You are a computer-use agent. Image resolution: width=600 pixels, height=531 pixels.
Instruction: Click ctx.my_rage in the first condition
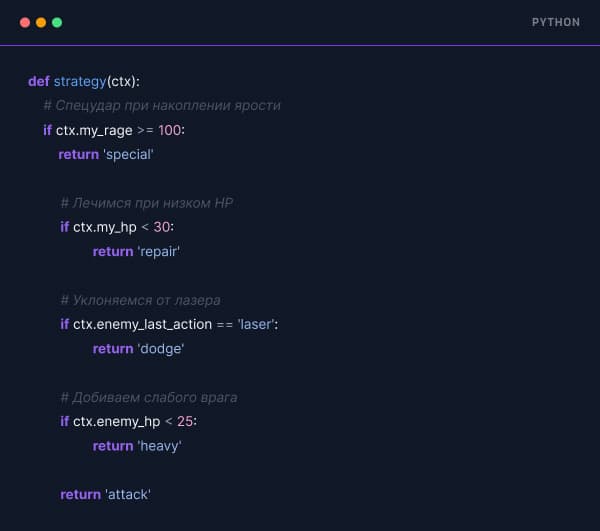point(94,131)
